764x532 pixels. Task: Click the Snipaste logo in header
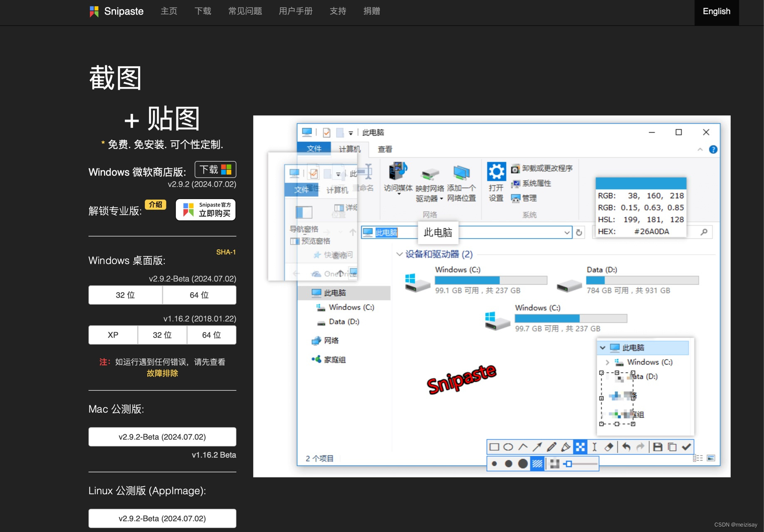[x=116, y=11]
